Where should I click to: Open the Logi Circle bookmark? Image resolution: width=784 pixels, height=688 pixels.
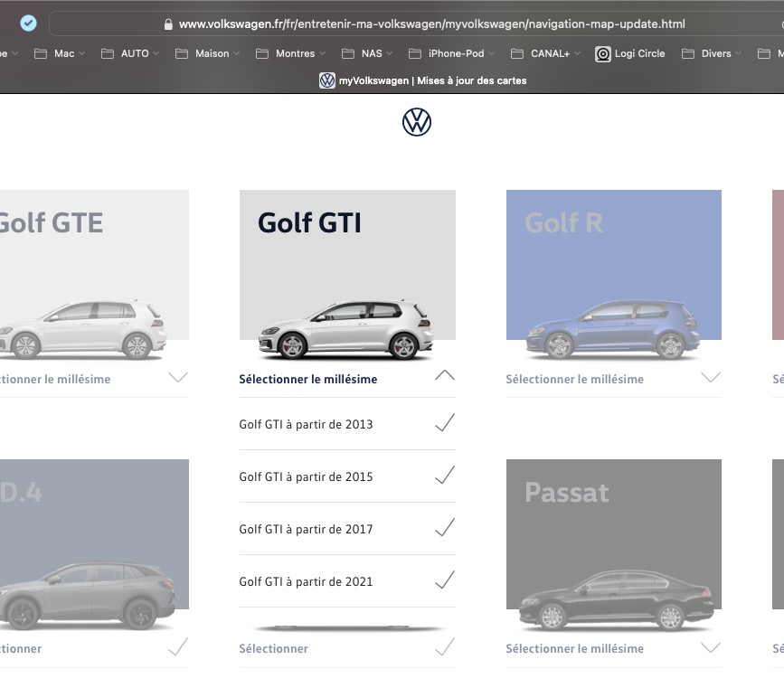(x=630, y=53)
